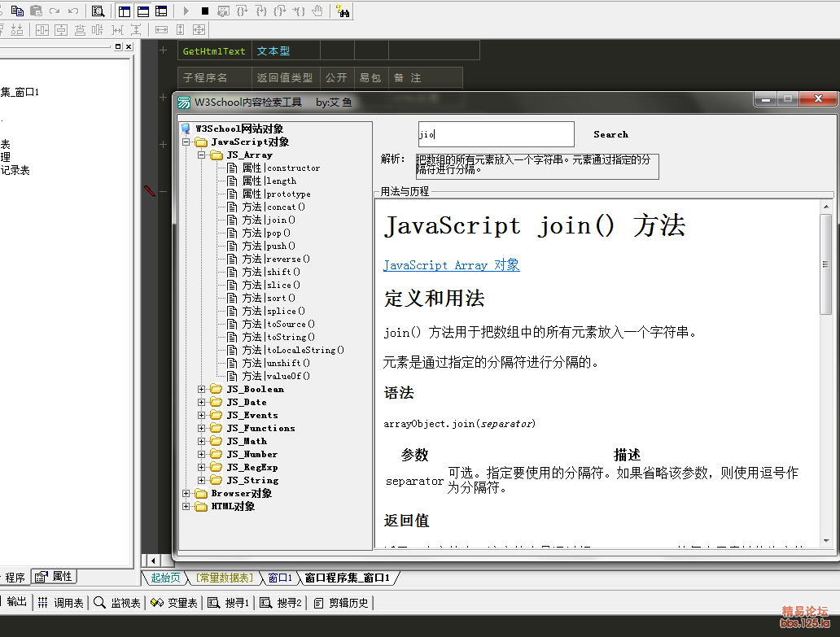Click the scroll-down arrow in content pane
This screenshot has height=637, width=840.
click(825, 541)
